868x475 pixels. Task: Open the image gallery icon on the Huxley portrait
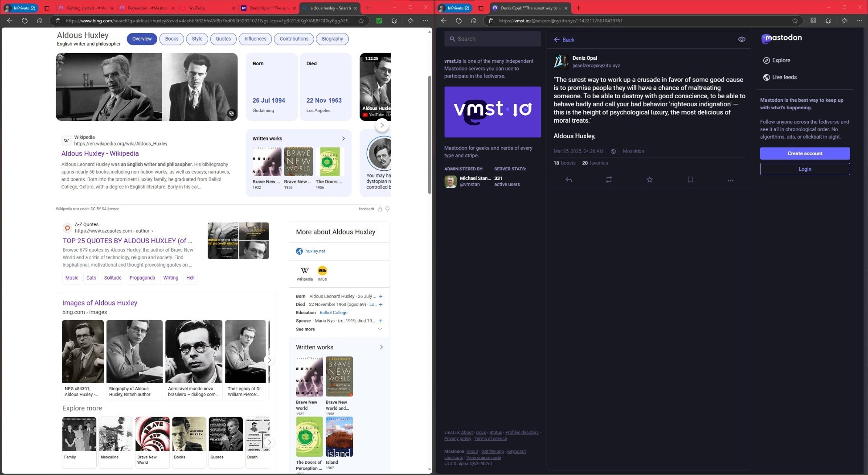coord(231,113)
